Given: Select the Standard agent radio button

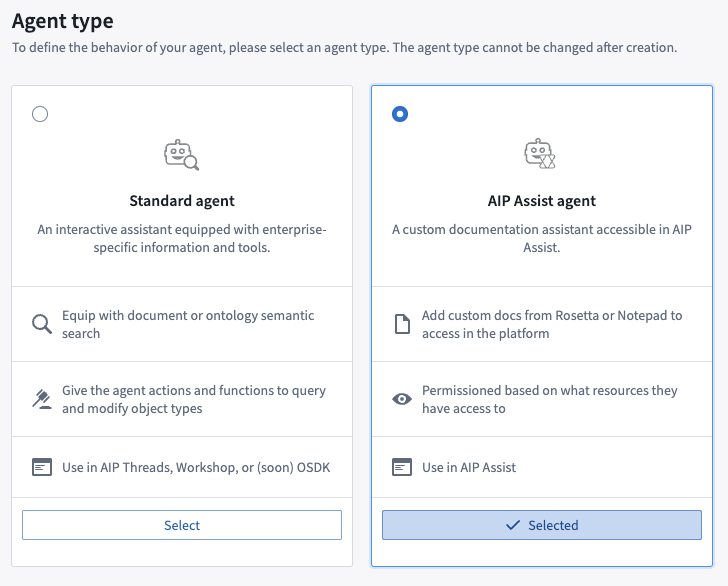Looking at the screenshot, I should coord(40,114).
